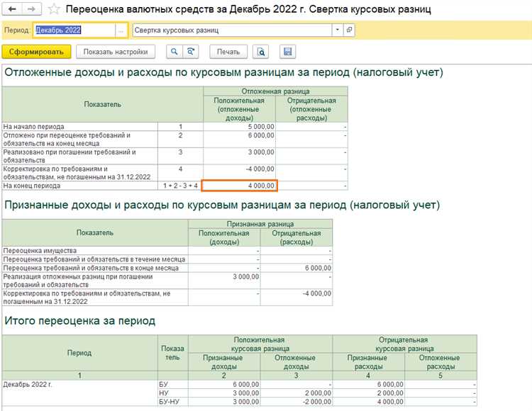The width and height of the screenshot is (532, 411).
Task: Select row label На конец периода
Action: 80,186
